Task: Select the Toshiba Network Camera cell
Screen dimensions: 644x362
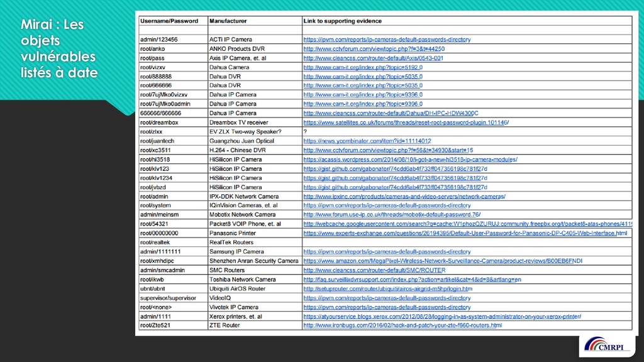Action: (x=255, y=279)
